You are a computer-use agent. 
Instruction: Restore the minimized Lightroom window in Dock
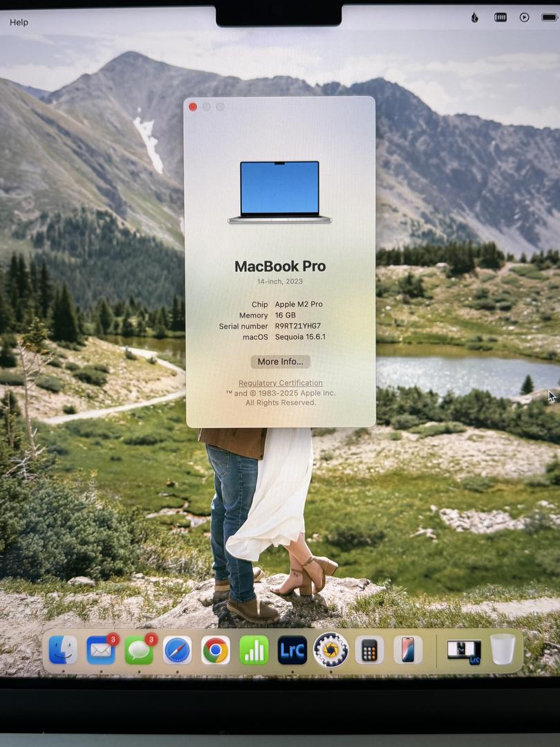click(x=464, y=650)
